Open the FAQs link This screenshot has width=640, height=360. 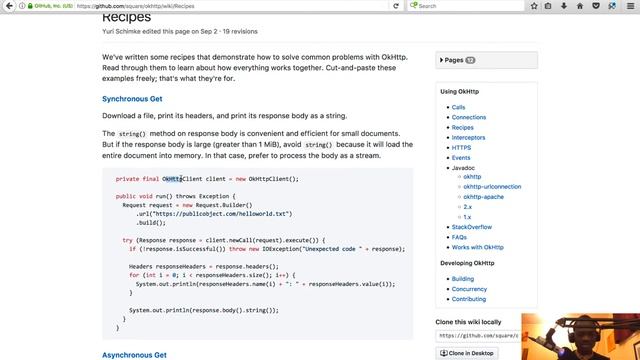[459, 237]
